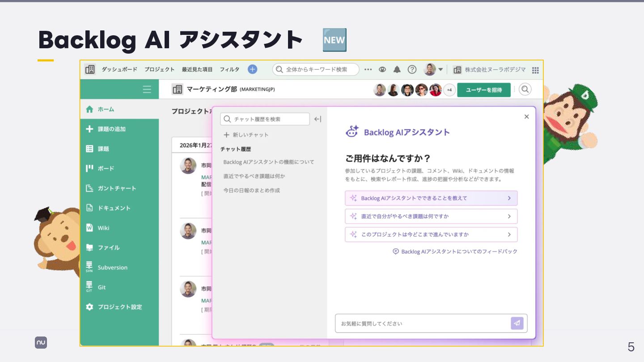The height and width of the screenshot is (362, 644).
Task: Expand the user profile avatar dropdown
Action: [433, 69]
